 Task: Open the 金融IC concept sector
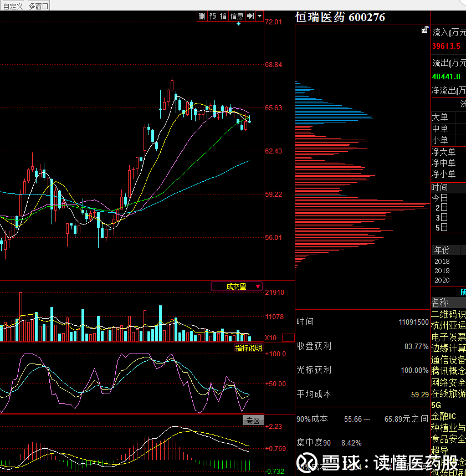tap(443, 416)
